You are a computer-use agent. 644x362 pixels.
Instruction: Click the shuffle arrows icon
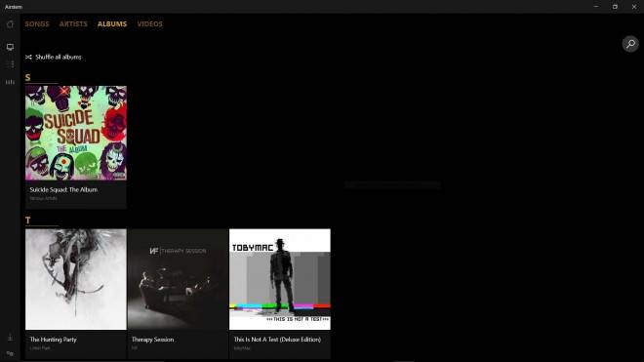[x=28, y=58]
